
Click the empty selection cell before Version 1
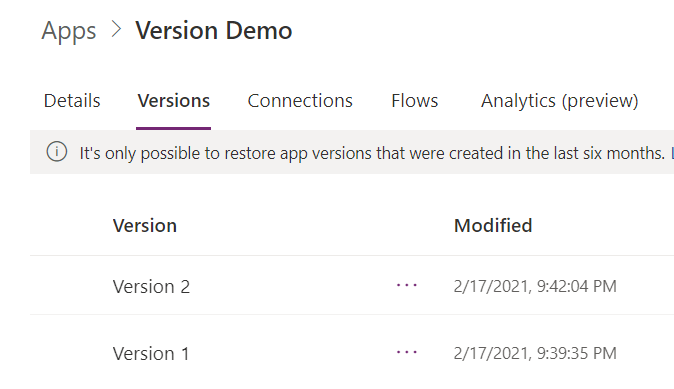71,352
